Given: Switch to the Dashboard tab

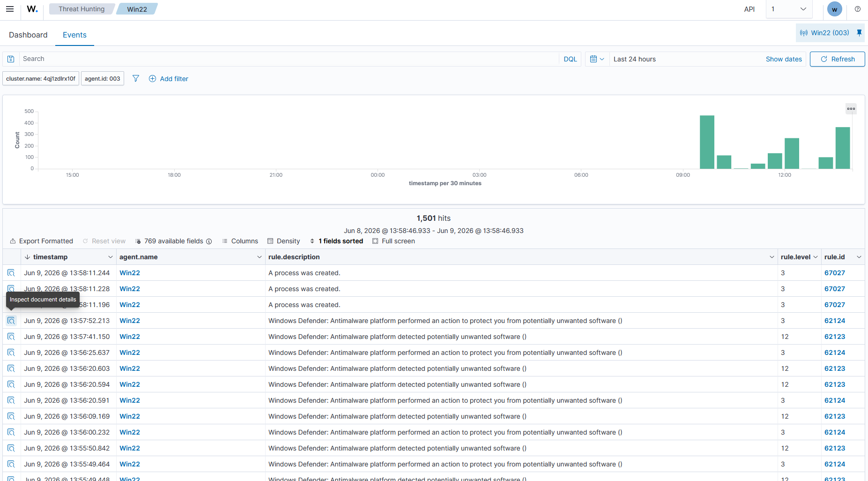Looking at the screenshot, I should (x=28, y=35).
